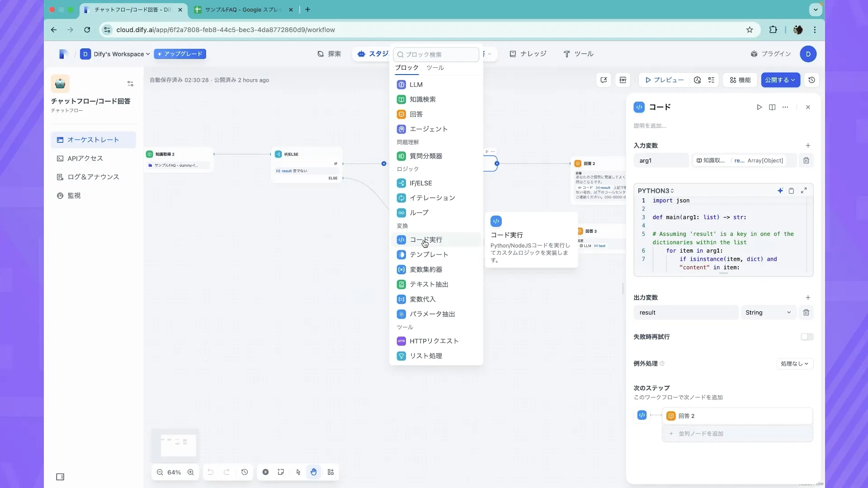
Task: Generate code with the AI sparkle icon
Action: (780, 190)
